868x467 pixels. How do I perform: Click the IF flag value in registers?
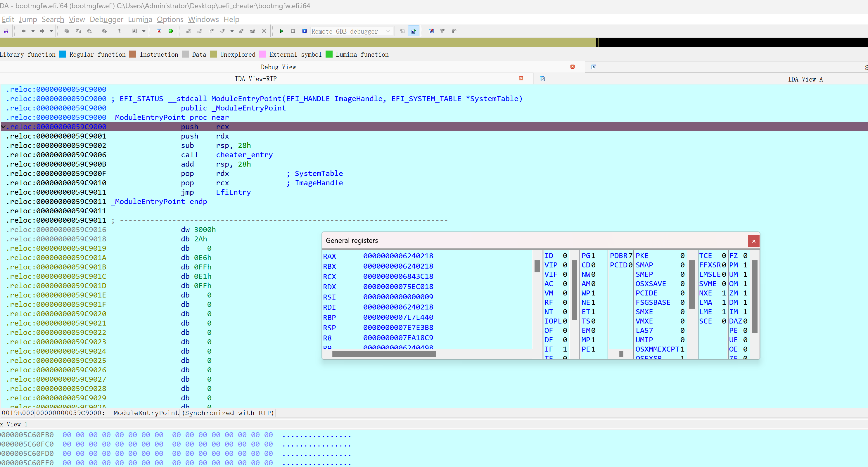click(x=565, y=349)
